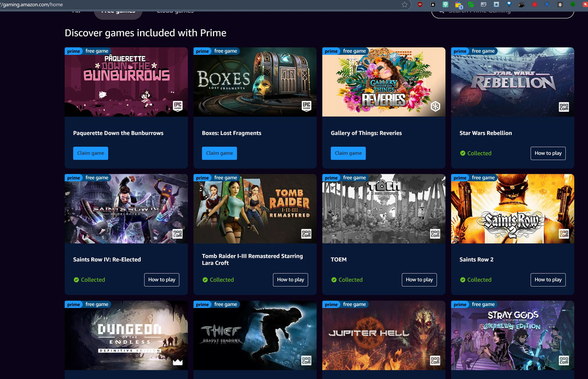Open the picture frame extension icon

tap(483, 4)
